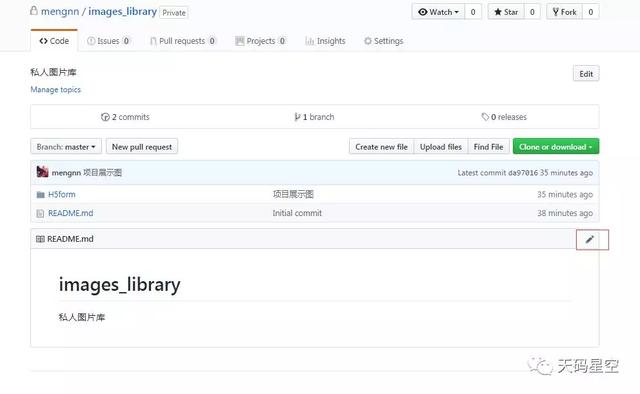The image size is (640, 394).
Task: Click Find File button
Action: pos(489,147)
